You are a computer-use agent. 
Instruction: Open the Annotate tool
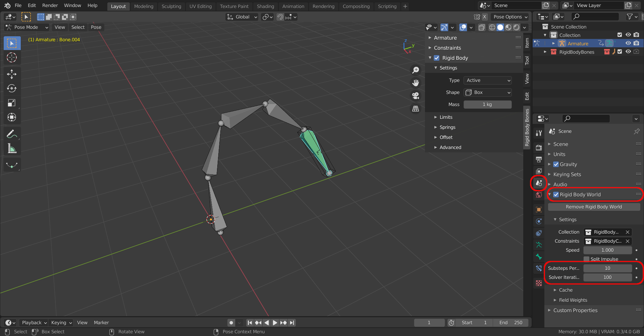12,134
